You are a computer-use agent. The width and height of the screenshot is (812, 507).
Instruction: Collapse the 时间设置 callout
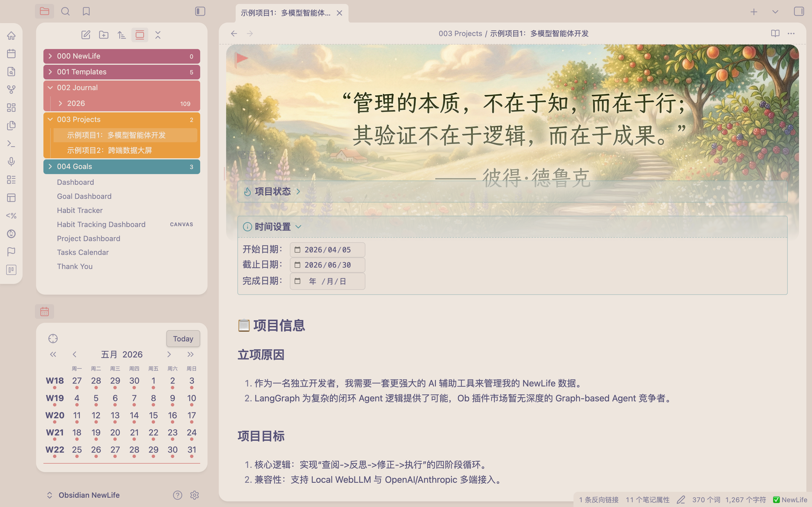pyautogui.click(x=298, y=227)
